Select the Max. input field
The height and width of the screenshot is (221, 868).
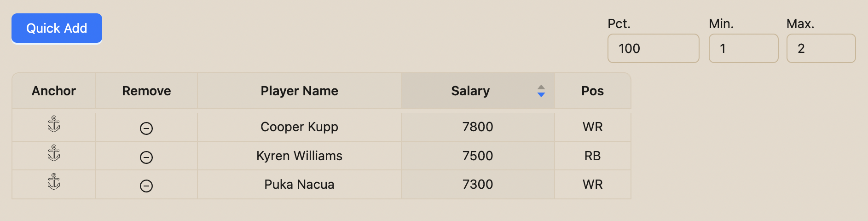tap(821, 48)
